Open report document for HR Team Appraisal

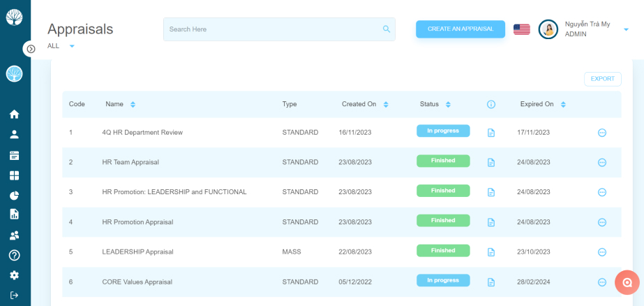[x=491, y=163]
